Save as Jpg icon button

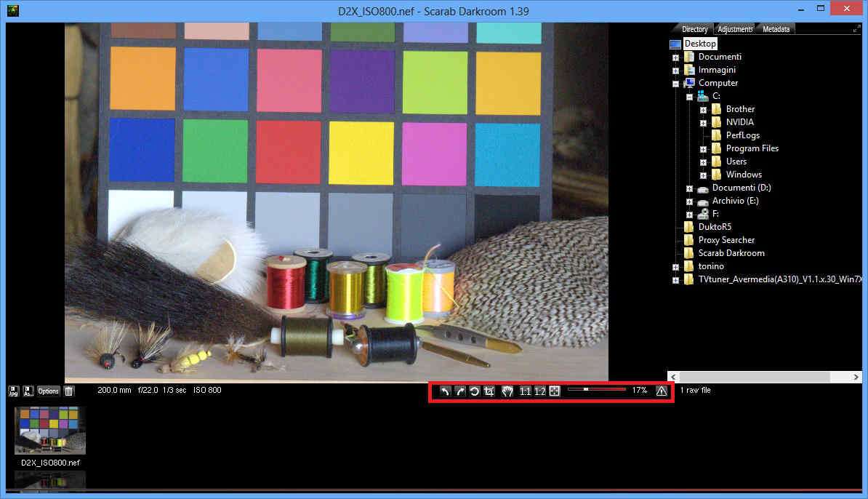coord(13,391)
